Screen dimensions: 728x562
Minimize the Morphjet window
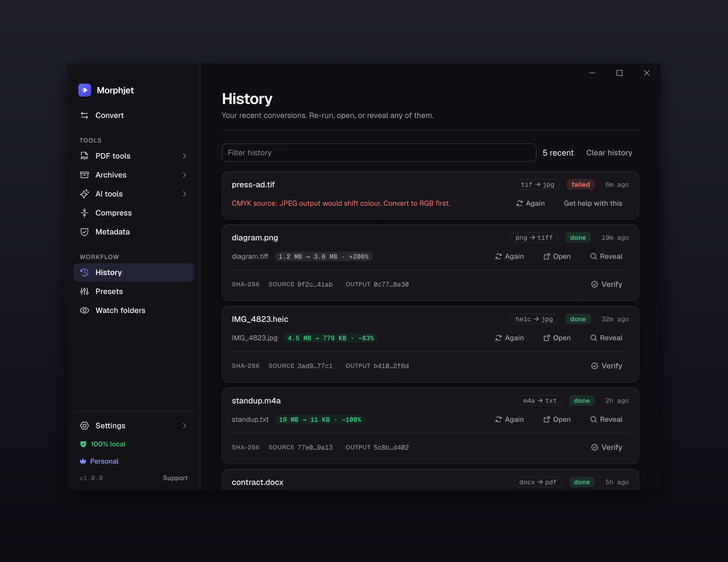(x=592, y=73)
